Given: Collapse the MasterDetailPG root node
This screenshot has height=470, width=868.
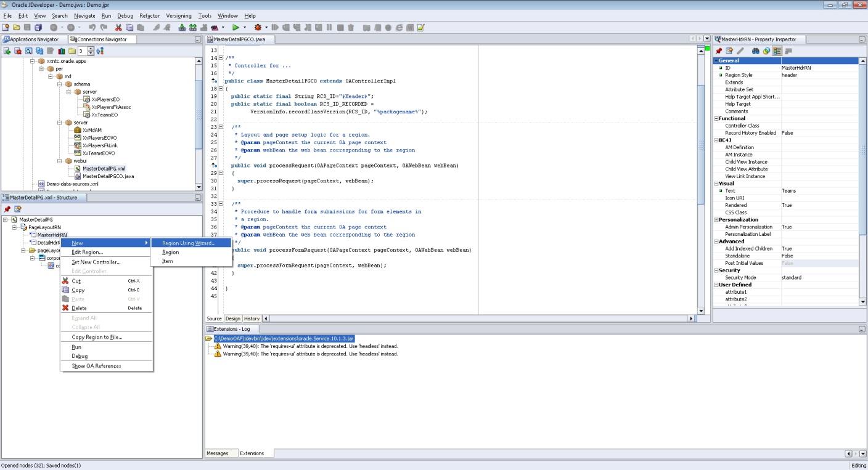Looking at the screenshot, I should pyautogui.click(x=6, y=219).
